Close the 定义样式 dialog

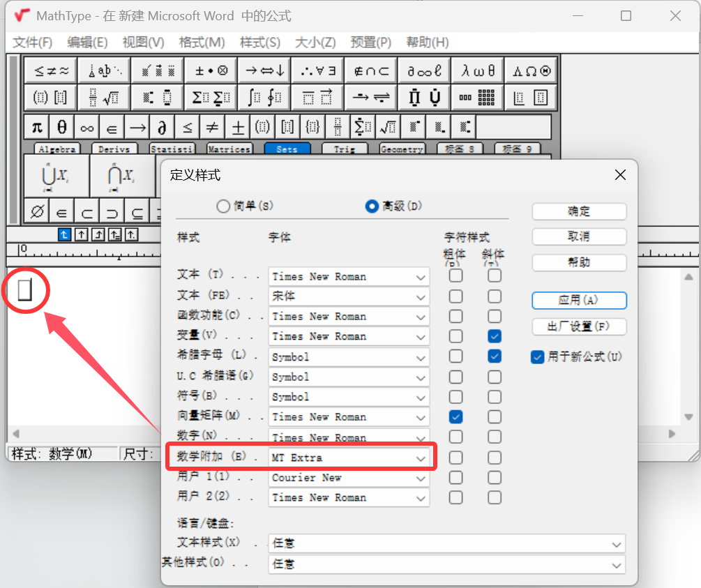[x=620, y=175]
